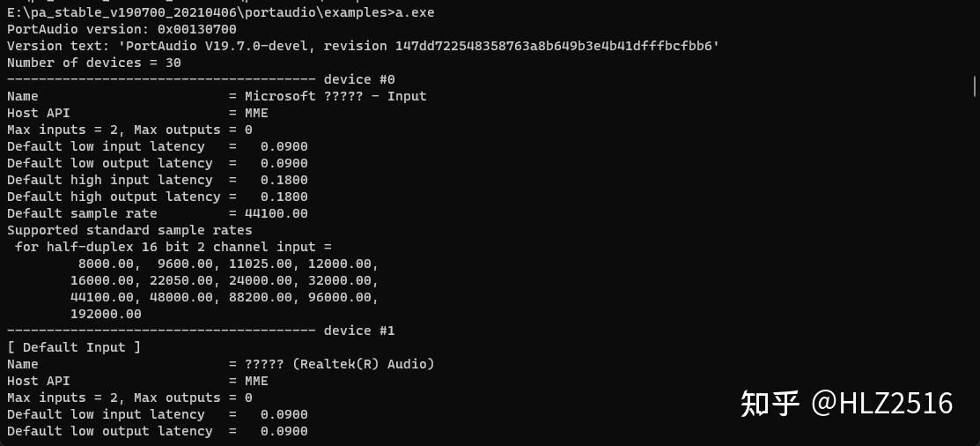Click the Zhihu '知乎' watermark logo

pyautogui.click(x=769, y=403)
